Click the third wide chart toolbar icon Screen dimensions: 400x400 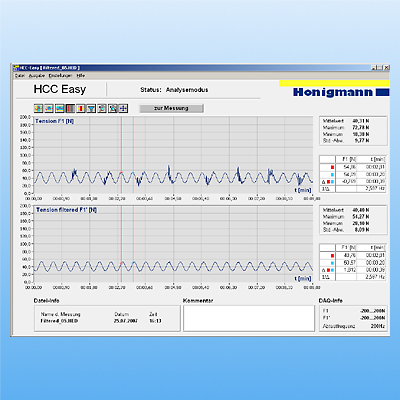[x=60, y=108]
